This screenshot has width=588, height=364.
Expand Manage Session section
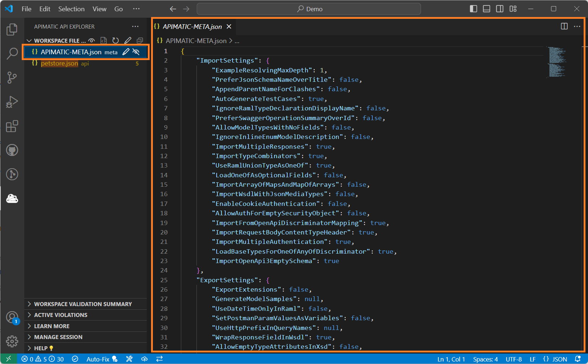pos(86,337)
